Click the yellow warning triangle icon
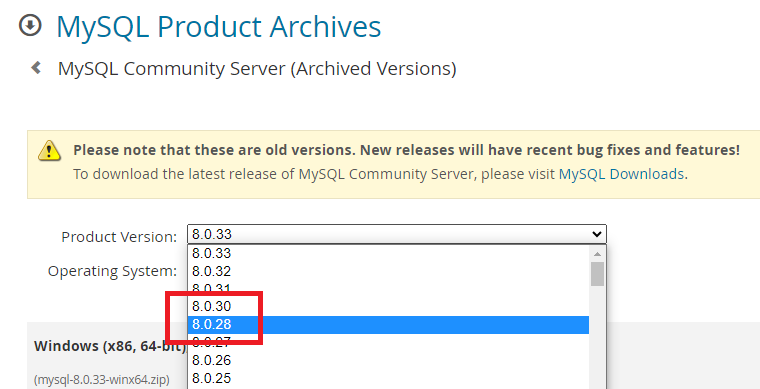The height and width of the screenshot is (389, 760). coord(49,151)
